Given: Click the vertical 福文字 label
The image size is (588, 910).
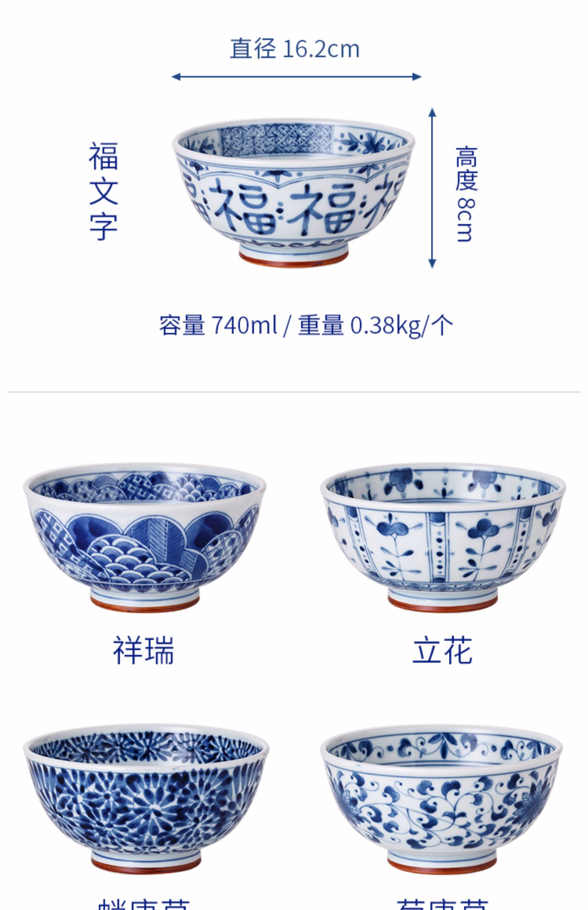Looking at the screenshot, I should (x=103, y=191).
